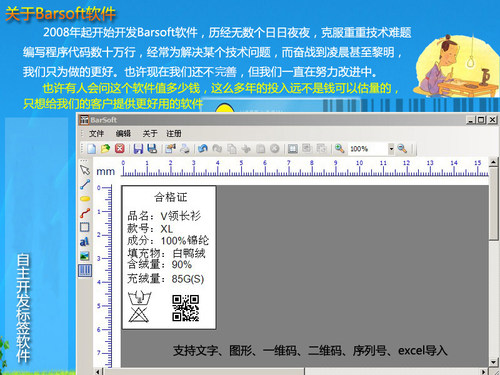Close the BarSoft window
Screen dimensions: 500x375
point(493,120)
